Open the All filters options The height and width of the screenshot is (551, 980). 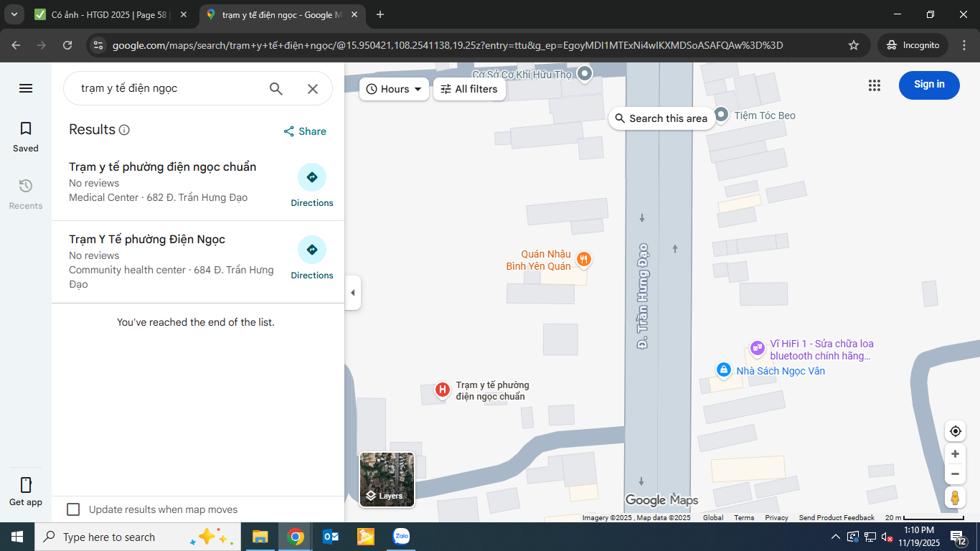pos(469,89)
